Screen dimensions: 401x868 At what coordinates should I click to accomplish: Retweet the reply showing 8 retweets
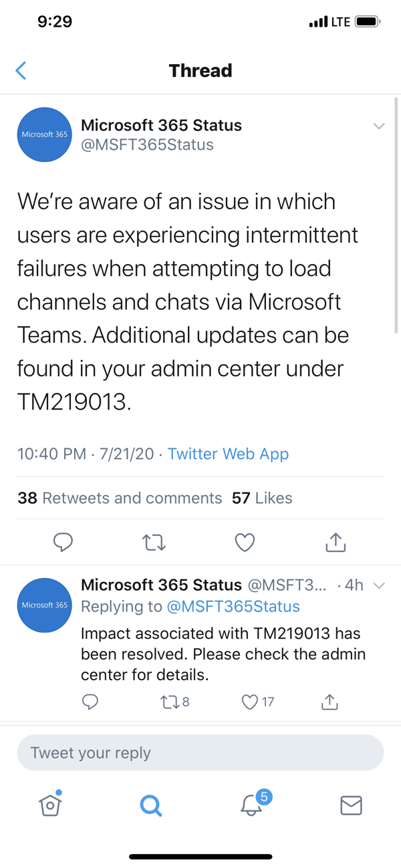pyautogui.click(x=170, y=702)
